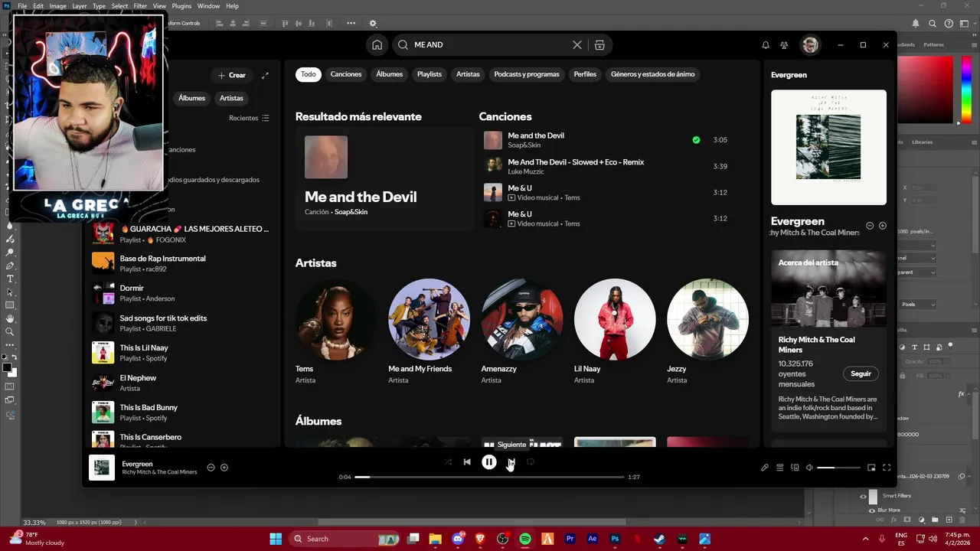Mute playback with the speaker icon
Screen dimensions: 980x551
pos(809,468)
